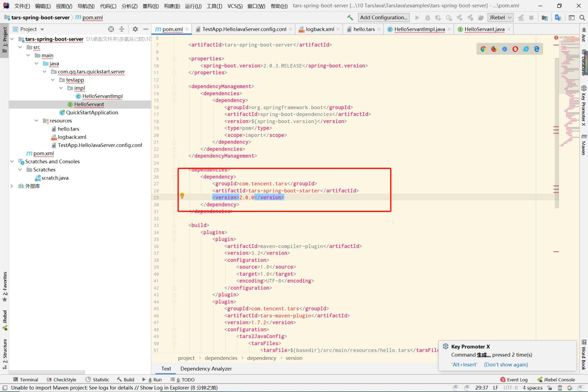
Task: Hide the Project tool window
Action: 146,29
